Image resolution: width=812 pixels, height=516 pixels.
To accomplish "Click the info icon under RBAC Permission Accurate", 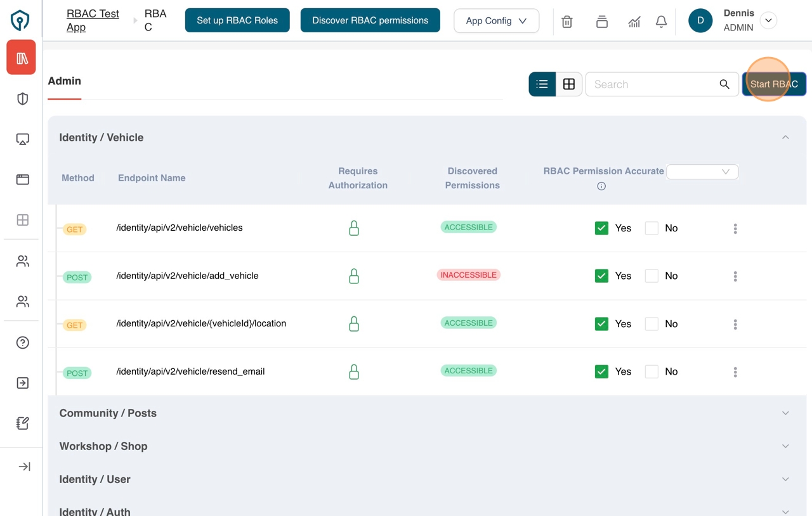I will [601, 186].
